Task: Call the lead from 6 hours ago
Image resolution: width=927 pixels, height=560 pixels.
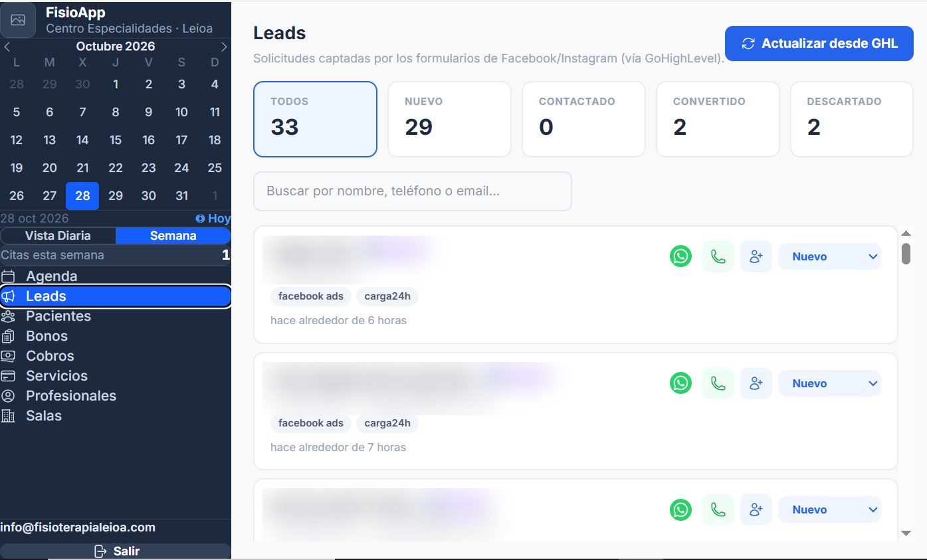Action: click(718, 256)
